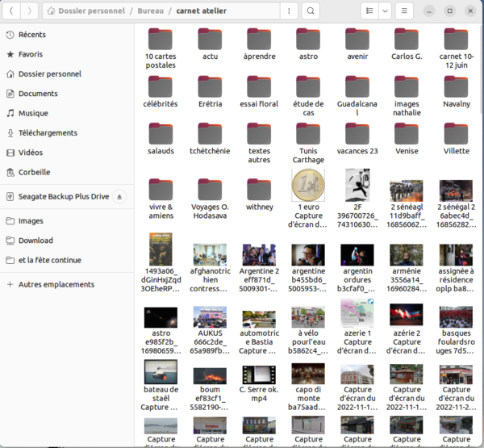The width and height of the screenshot is (484, 448).
Task: Switch to list view with the view toggle
Action: 369,11
